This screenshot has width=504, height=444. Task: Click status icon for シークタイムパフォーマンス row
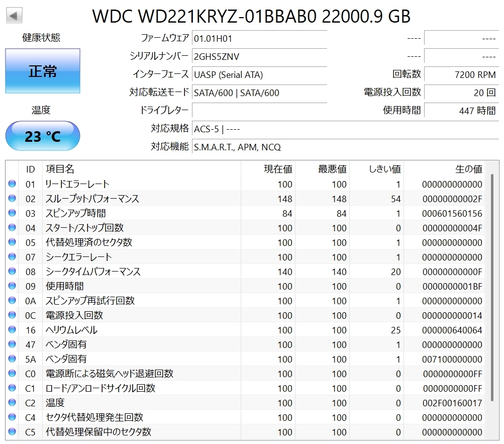[12, 271]
